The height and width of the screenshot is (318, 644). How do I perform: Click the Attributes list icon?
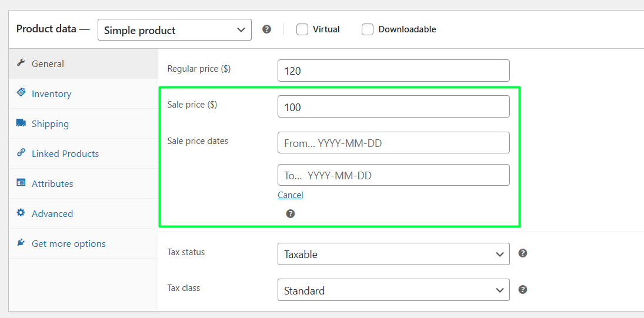(21, 183)
